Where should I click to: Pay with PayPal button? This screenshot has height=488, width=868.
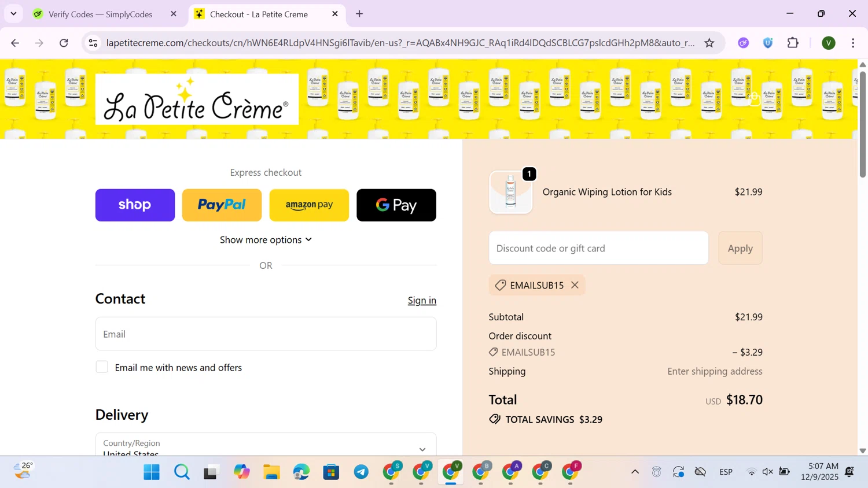point(222,205)
